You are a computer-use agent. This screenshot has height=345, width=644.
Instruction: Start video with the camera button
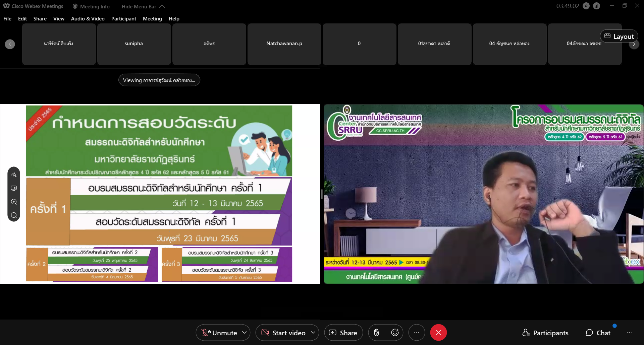[284, 333]
